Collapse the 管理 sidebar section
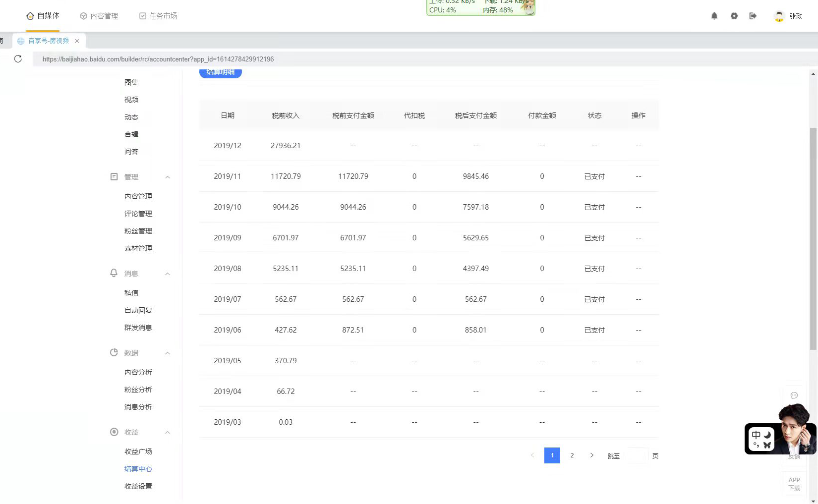The image size is (818, 504). (x=168, y=177)
